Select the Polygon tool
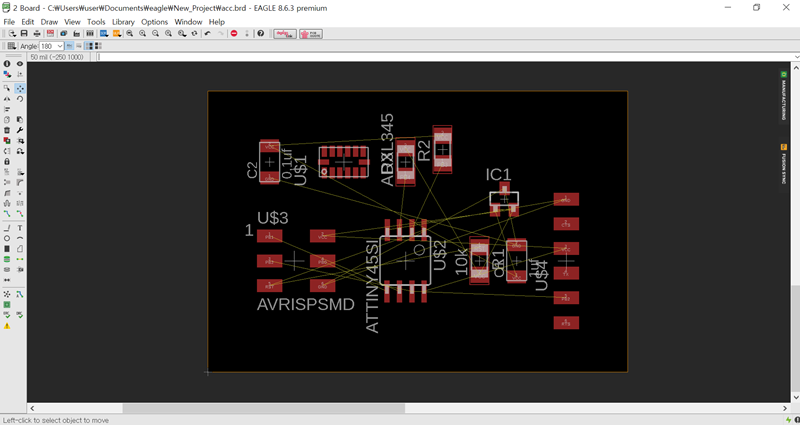 click(20, 248)
